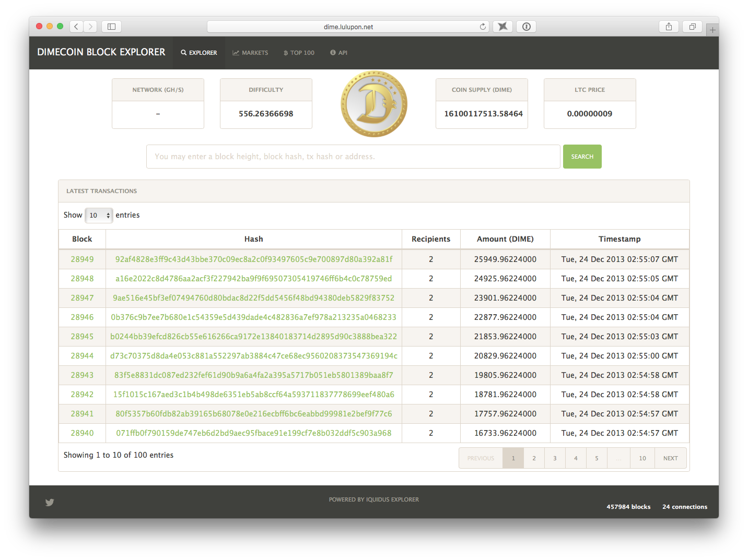Screen dimensions: 748x560
Task: Open the Explorer navigation tab
Action: [199, 53]
